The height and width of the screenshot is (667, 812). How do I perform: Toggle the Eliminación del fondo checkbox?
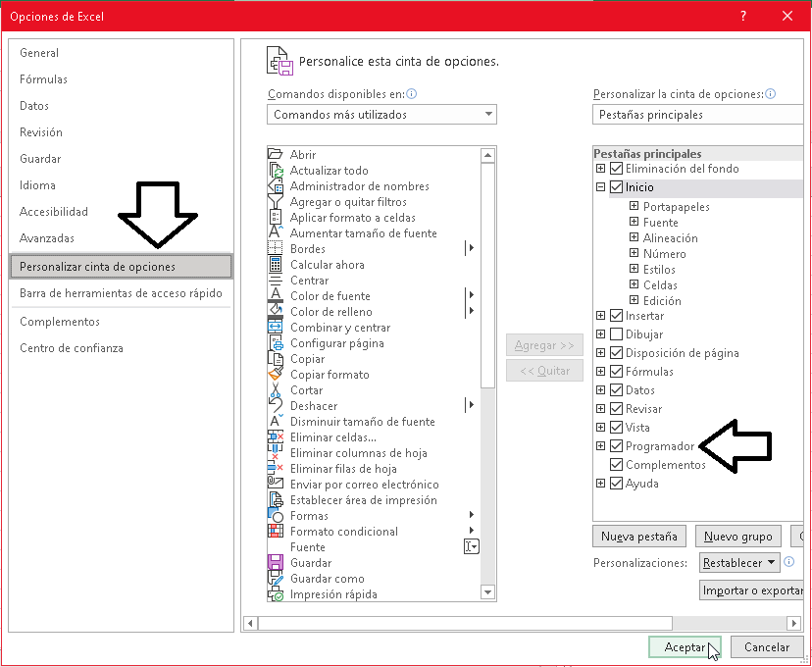[x=616, y=169]
